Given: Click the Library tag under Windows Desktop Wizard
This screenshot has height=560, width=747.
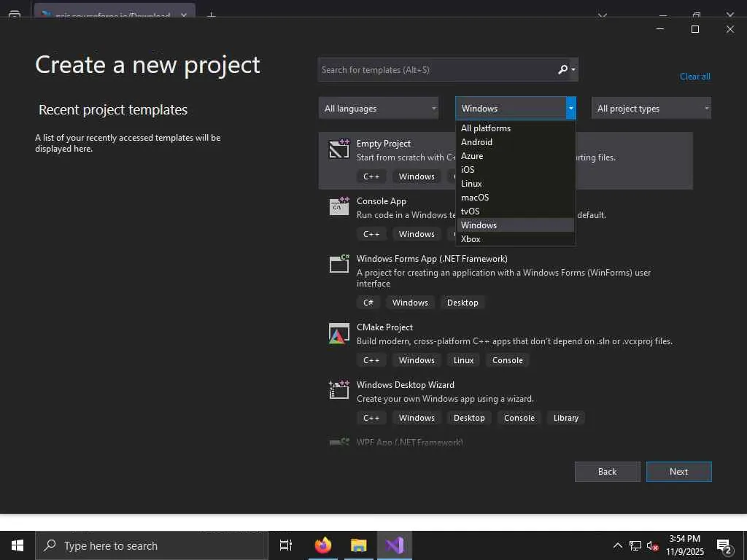Looking at the screenshot, I should (x=566, y=418).
